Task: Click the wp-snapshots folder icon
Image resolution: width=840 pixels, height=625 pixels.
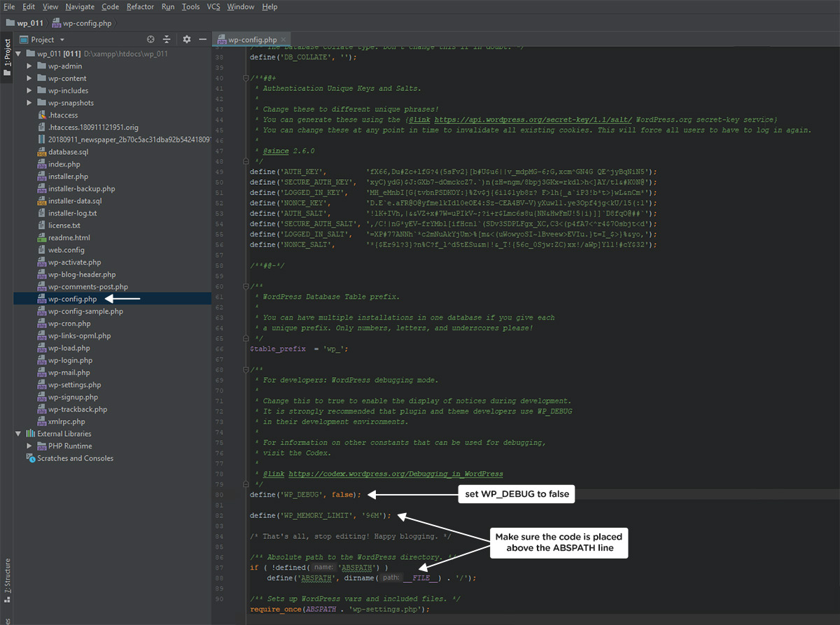Action: tap(41, 103)
